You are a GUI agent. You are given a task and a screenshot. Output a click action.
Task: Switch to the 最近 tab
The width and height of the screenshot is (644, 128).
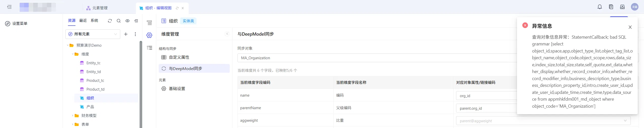(83, 21)
